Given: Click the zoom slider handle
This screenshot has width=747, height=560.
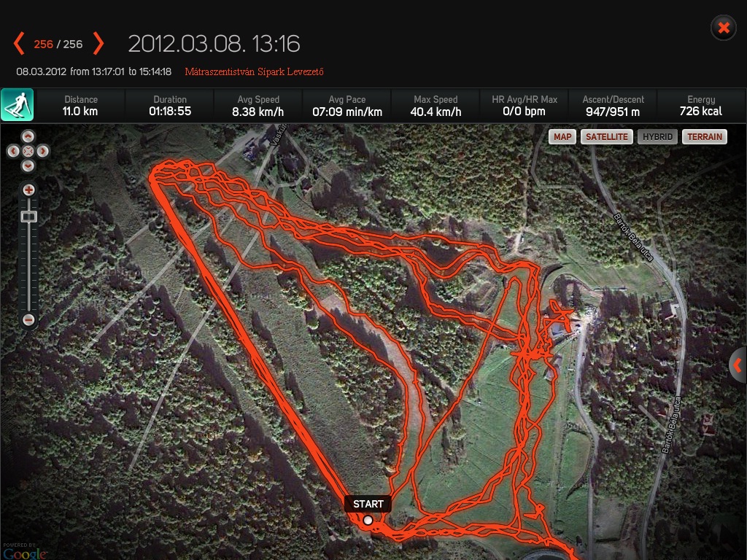Looking at the screenshot, I should tap(28, 217).
